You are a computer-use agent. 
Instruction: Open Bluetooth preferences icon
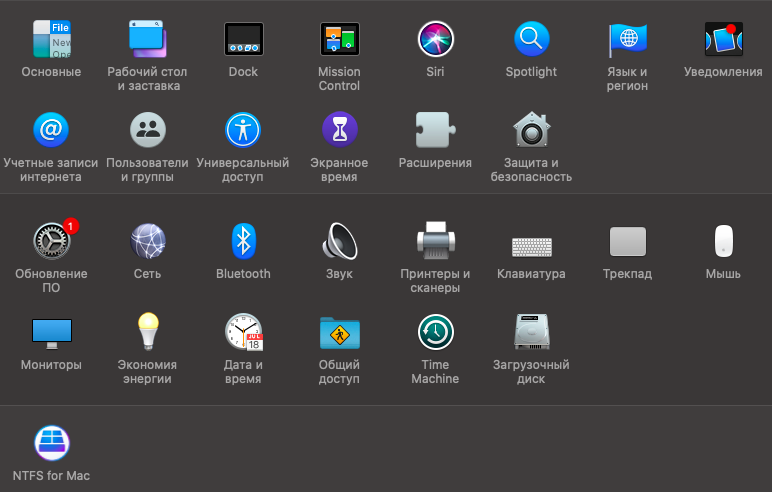pyautogui.click(x=244, y=241)
